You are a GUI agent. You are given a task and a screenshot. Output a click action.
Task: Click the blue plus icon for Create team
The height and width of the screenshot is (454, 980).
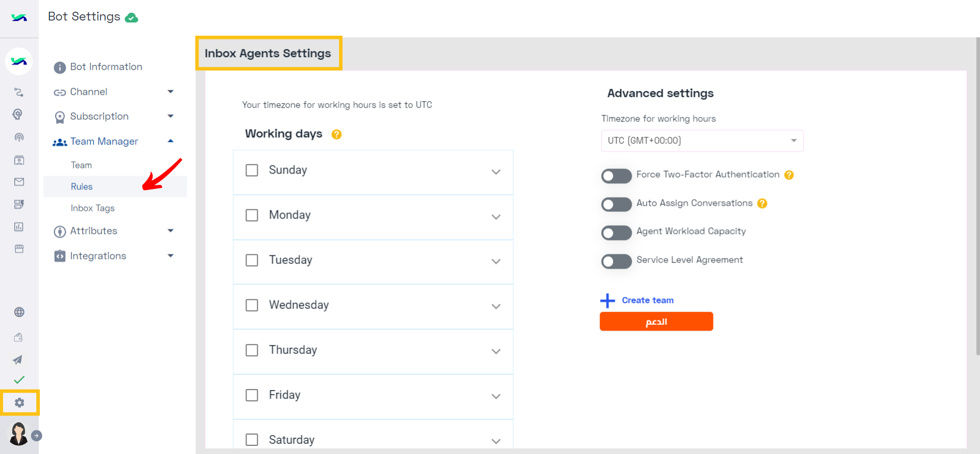pyautogui.click(x=607, y=300)
